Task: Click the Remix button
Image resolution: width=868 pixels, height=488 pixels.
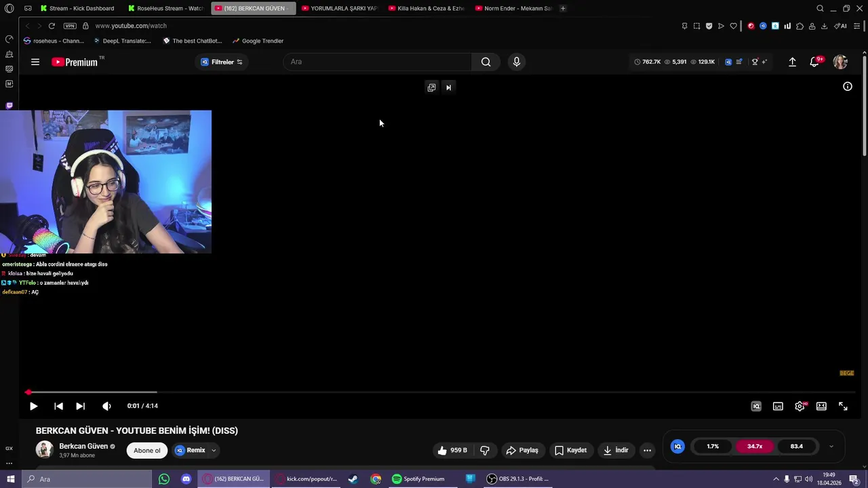Action: pyautogui.click(x=190, y=450)
